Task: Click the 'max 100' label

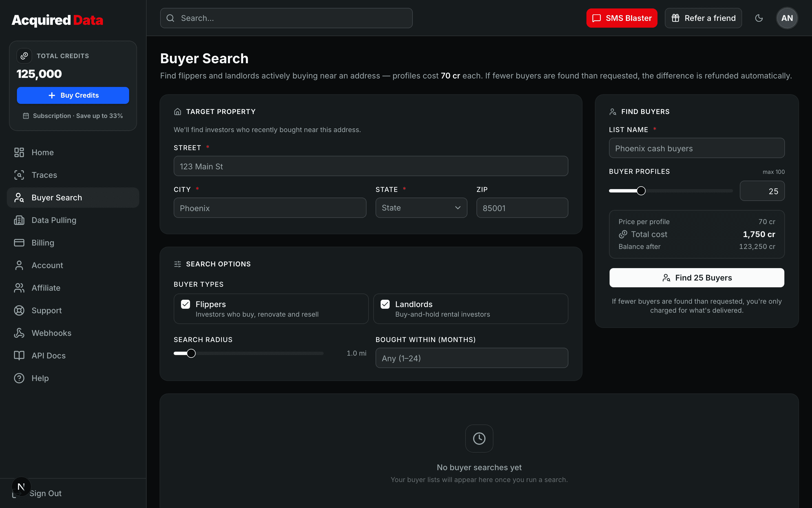Action: pyautogui.click(x=773, y=172)
